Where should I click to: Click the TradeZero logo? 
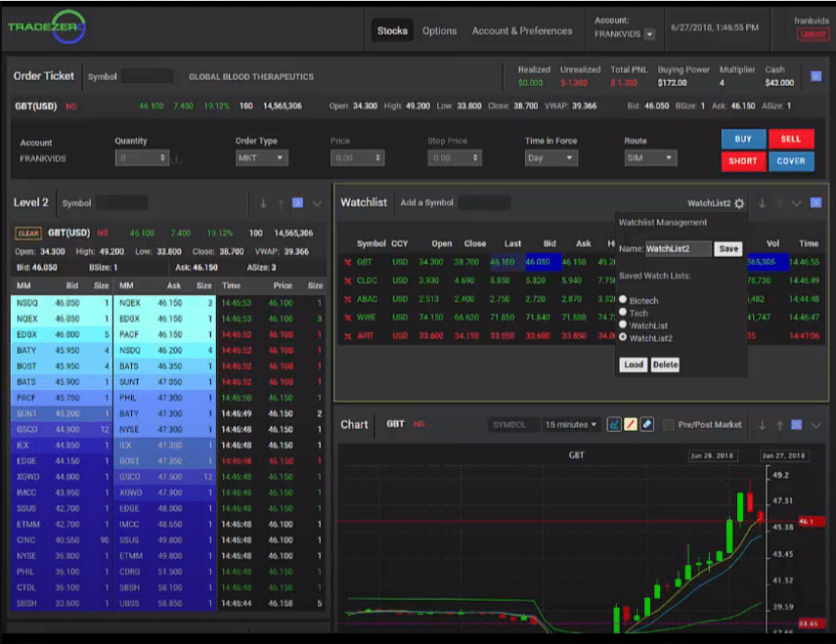click(x=47, y=26)
